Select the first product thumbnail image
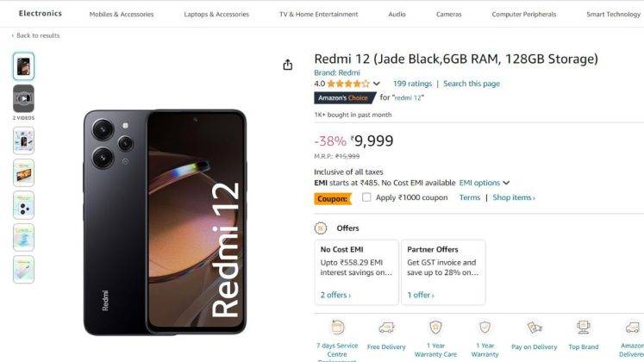Screen dimensions: 644x362 pos(23,66)
